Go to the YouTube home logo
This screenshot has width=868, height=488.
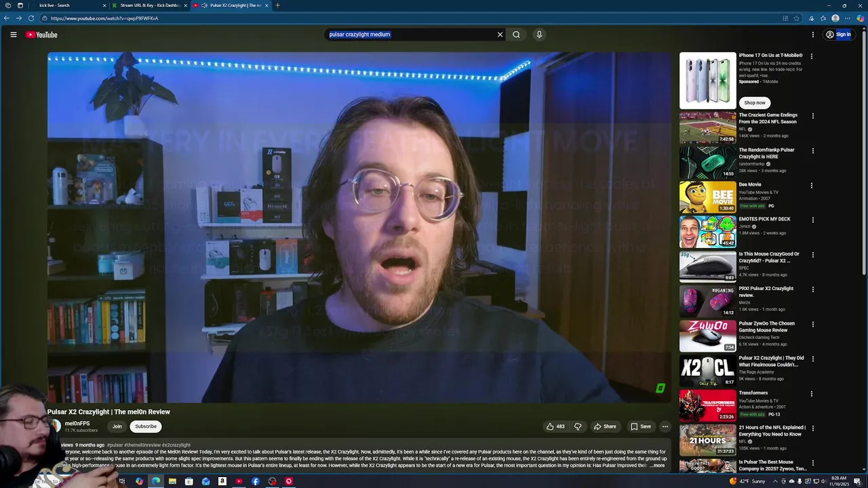42,35
